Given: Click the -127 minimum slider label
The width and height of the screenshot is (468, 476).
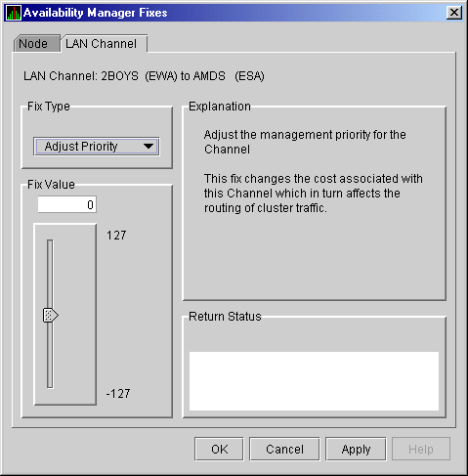Looking at the screenshot, I should (x=118, y=394).
